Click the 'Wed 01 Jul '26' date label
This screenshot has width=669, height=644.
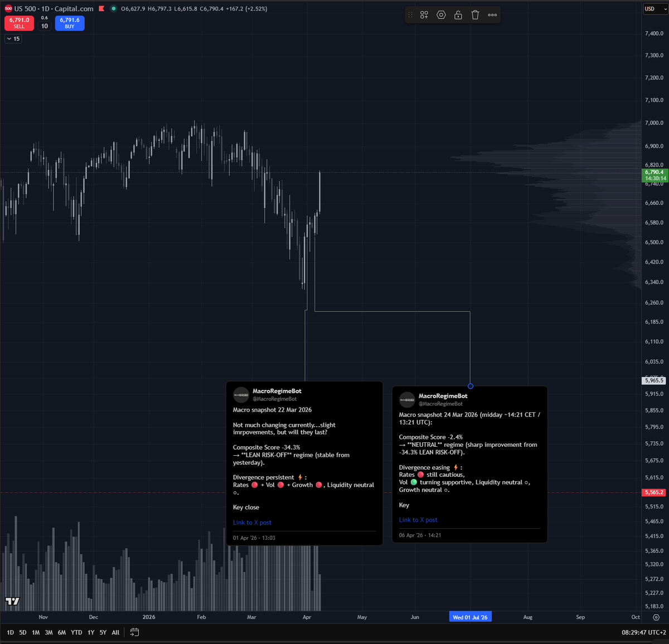coord(470,617)
